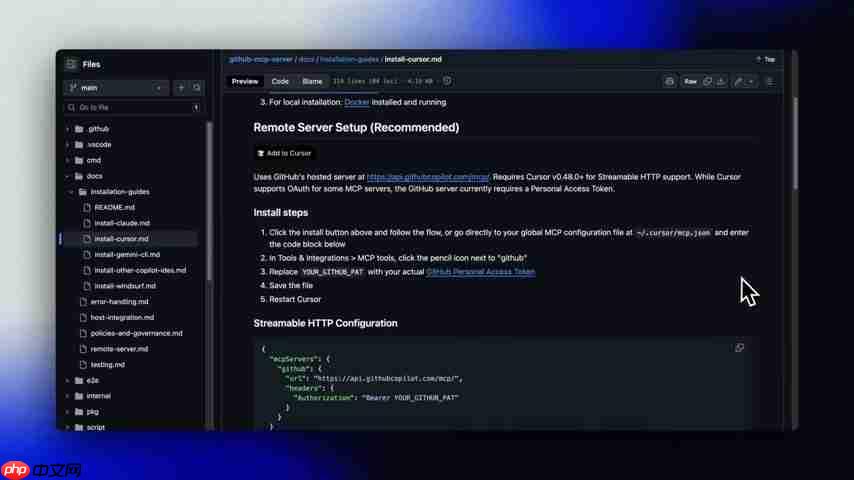Click the .github folder icon
854x480 pixels.
pos(79,129)
